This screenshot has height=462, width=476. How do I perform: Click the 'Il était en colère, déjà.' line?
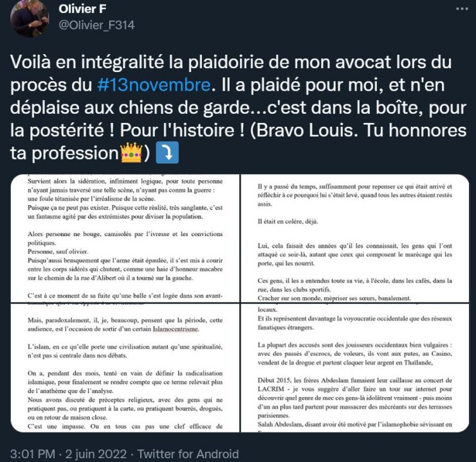288,221
